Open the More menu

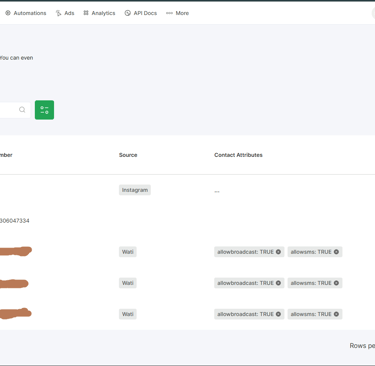pyautogui.click(x=178, y=13)
